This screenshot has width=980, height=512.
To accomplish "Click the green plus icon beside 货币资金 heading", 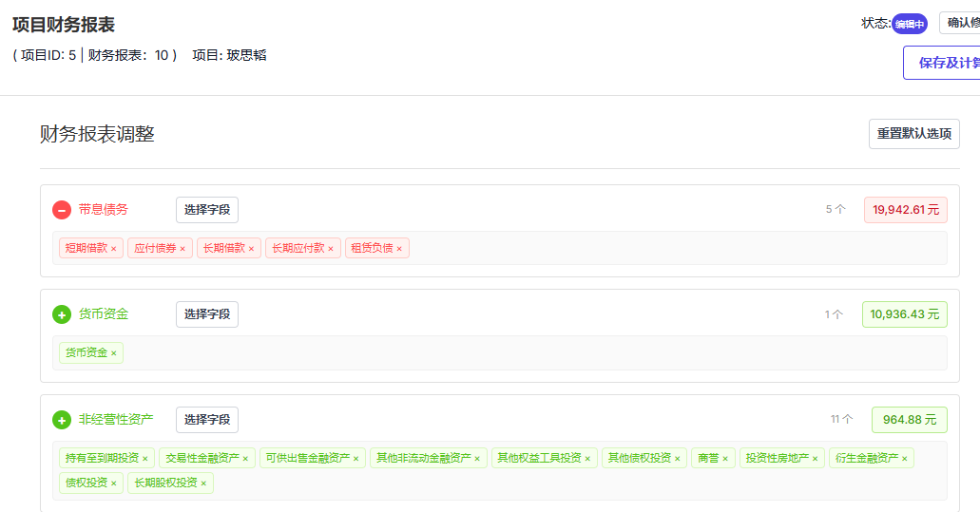I will click(61, 314).
